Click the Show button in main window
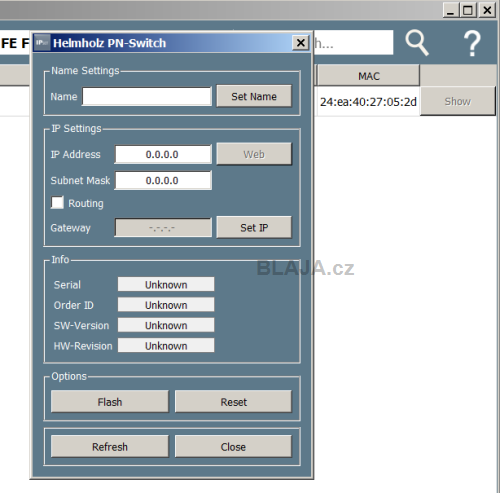The image size is (500, 493). (x=458, y=101)
